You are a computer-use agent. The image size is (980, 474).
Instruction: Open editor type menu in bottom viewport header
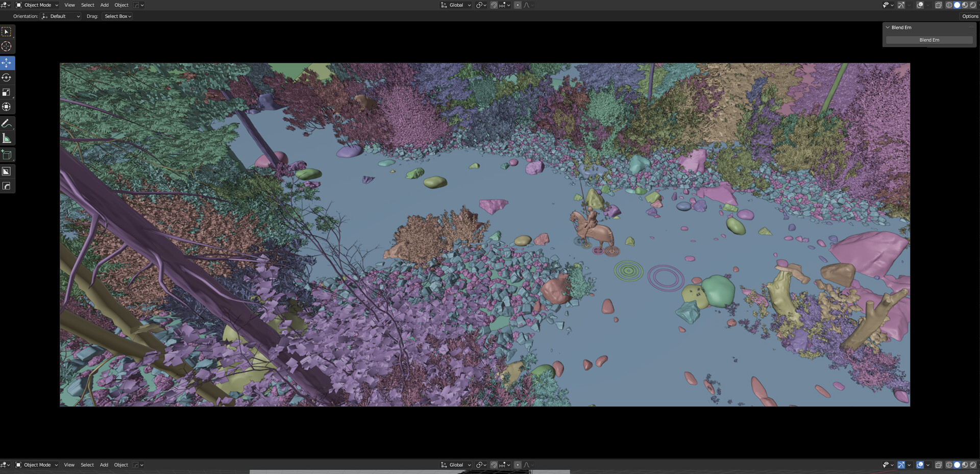(x=6, y=465)
